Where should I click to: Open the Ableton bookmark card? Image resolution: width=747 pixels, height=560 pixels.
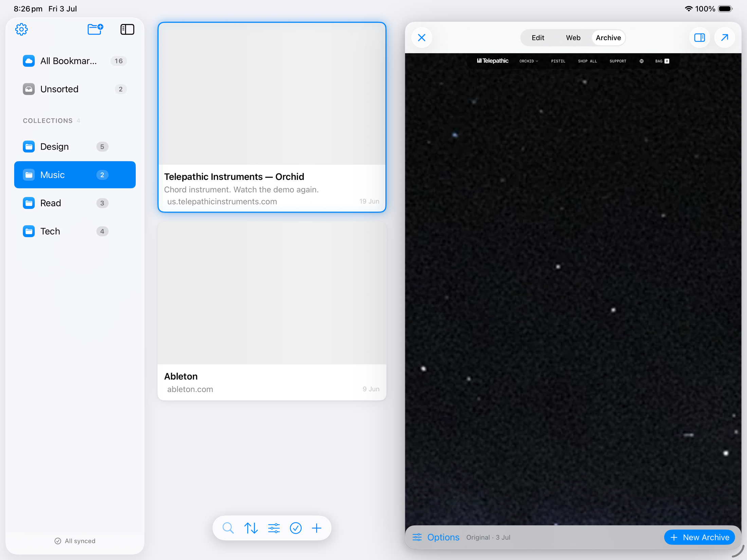point(272,311)
